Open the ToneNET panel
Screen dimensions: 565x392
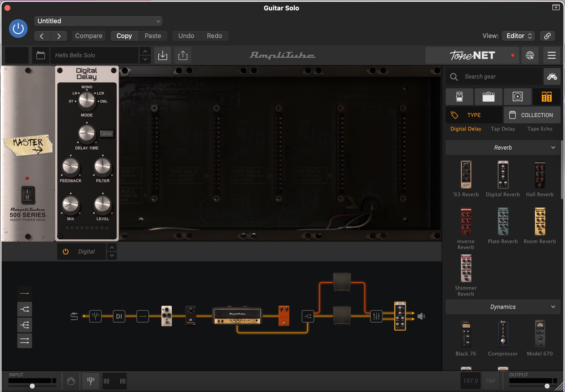click(472, 55)
